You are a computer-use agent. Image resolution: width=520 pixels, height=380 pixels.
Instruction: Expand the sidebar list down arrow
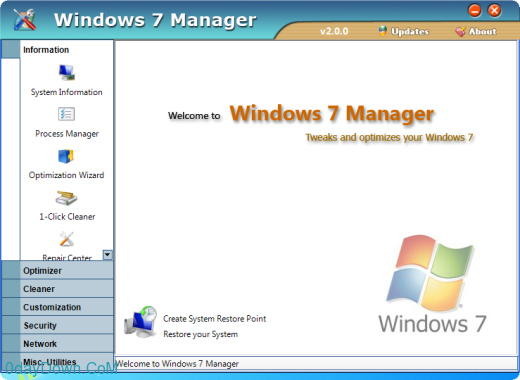pyautogui.click(x=107, y=255)
